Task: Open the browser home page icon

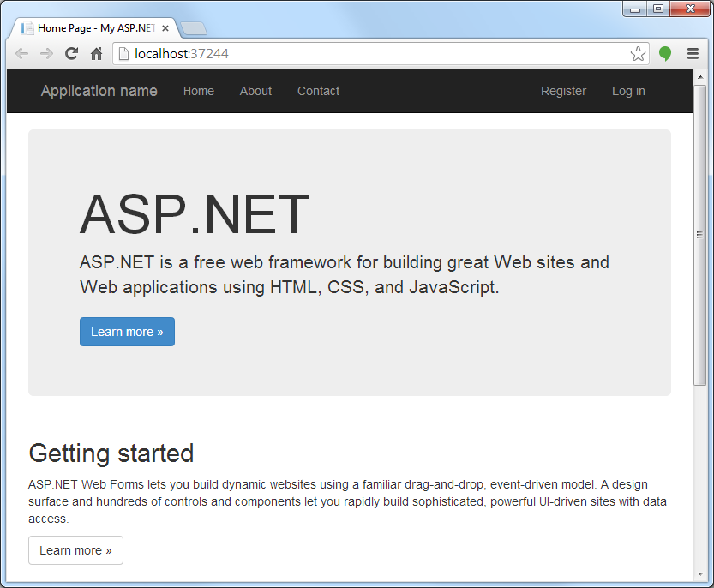Action: pyautogui.click(x=96, y=54)
